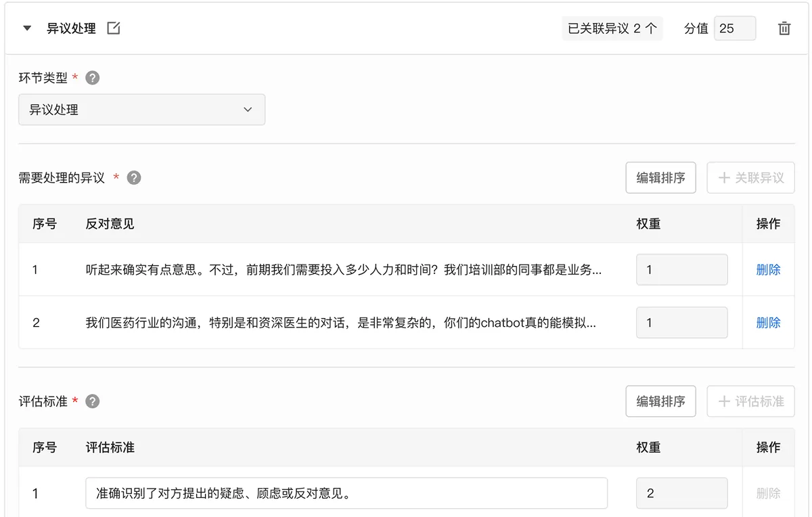812x517 pixels.
Task: Select the second objection about chatbot
Action: pos(340,323)
